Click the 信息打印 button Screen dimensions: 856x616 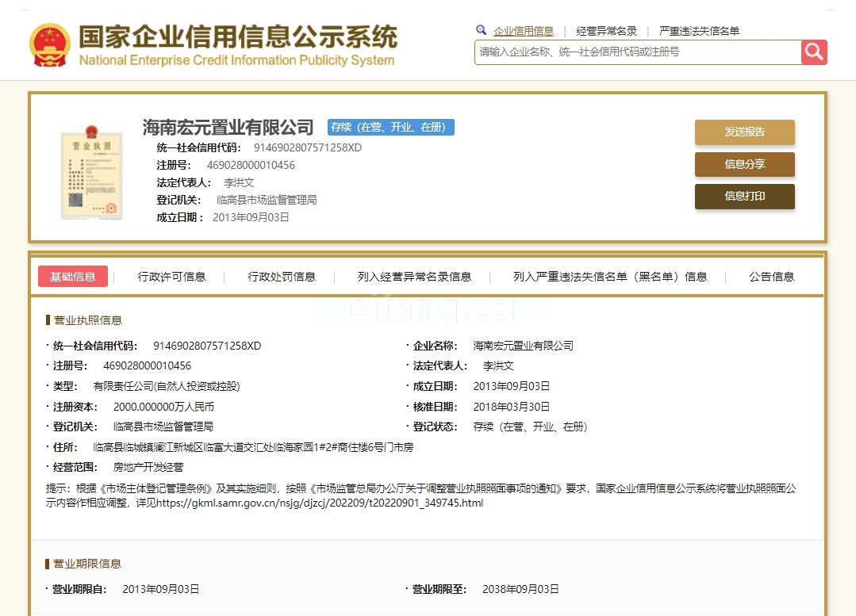(744, 196)
